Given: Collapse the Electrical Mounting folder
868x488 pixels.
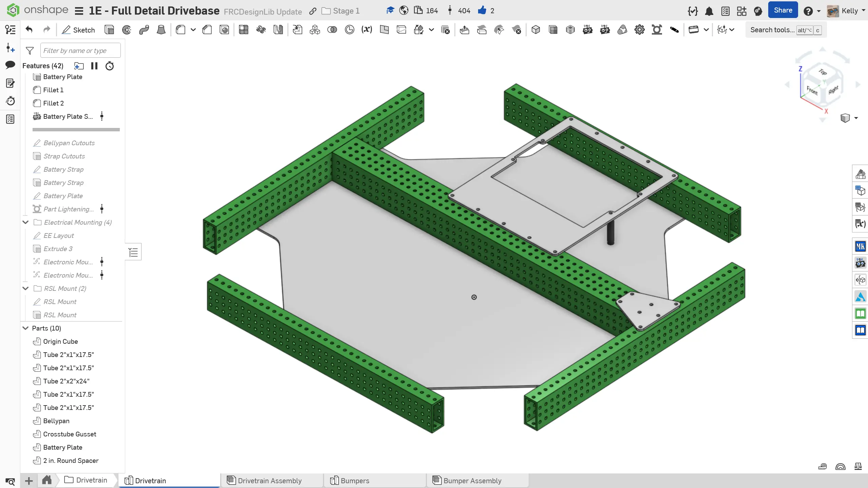Looking at the screenshot, I should tap(25, 222).
